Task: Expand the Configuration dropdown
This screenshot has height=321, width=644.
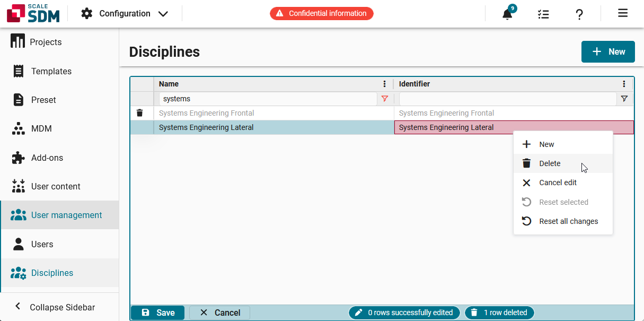Action: click(125, 14)
